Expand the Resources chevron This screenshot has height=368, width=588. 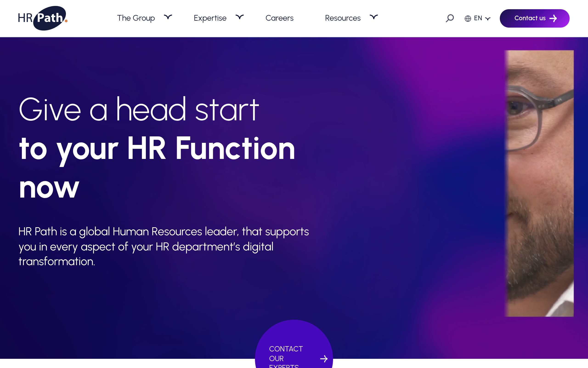coord(374,17)
